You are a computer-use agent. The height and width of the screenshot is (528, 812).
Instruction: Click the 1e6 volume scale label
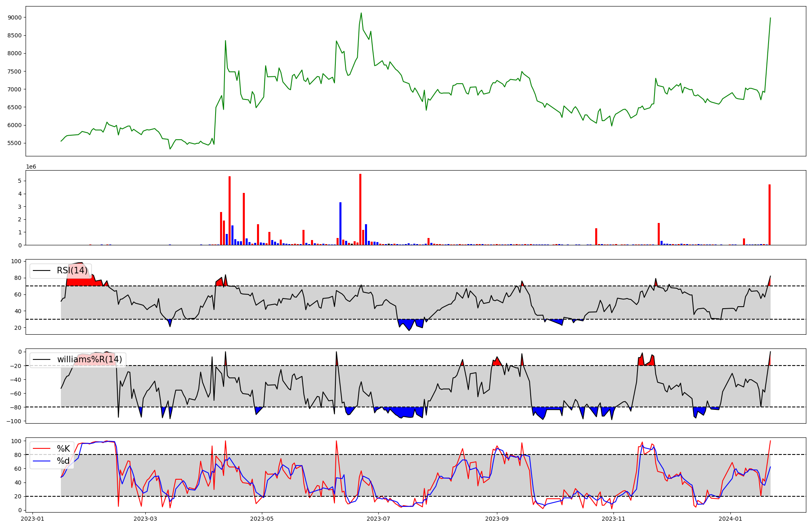(31, 167)
